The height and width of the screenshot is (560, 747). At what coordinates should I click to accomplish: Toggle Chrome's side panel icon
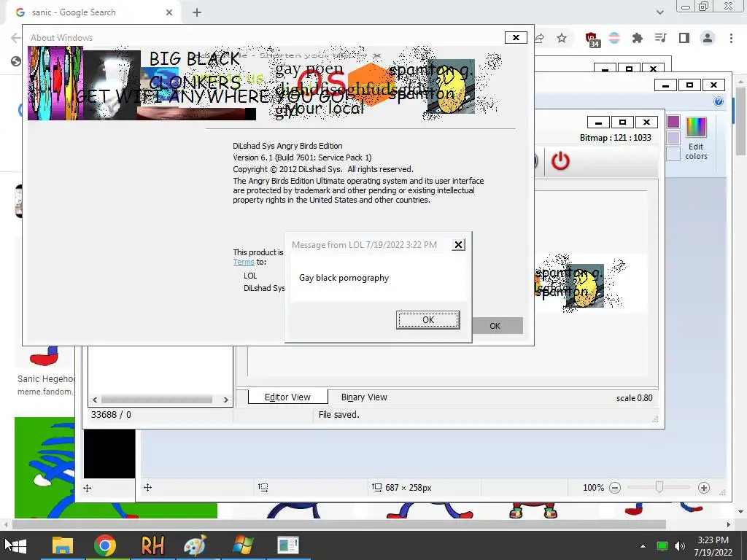click(x=684, y=38)
